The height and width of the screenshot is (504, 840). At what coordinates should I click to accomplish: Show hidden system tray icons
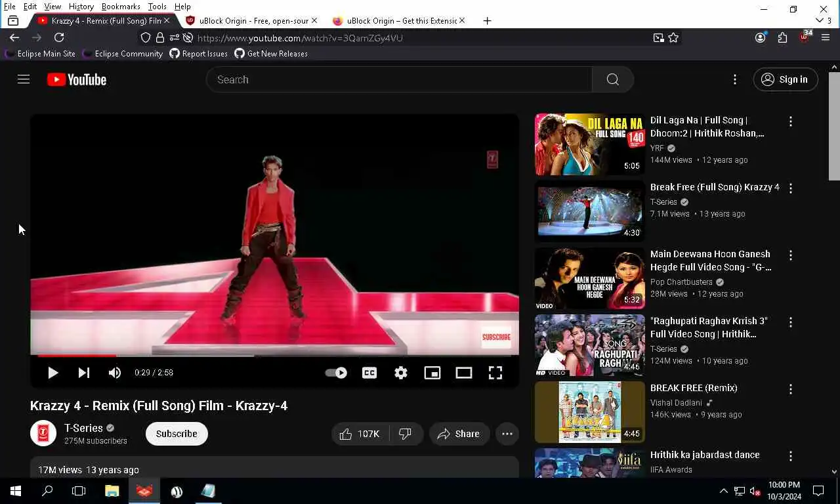(724, 491)
